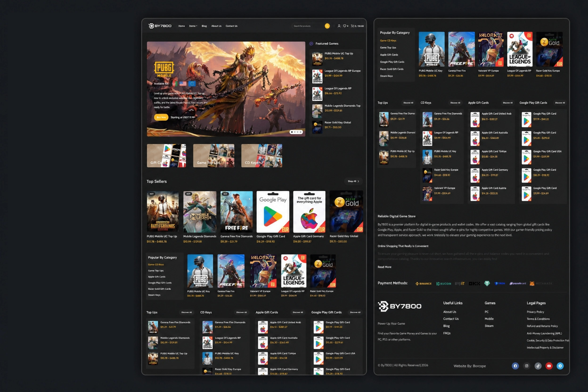The image size is (588, 392).
Task: Click the Featured Games heading icon
Action: (311, 44)
